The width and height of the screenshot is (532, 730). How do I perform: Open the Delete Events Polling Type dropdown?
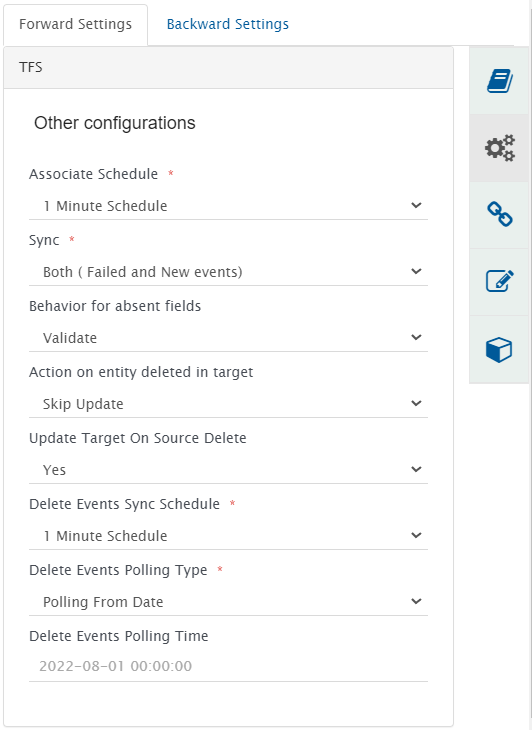[x=228, y=602]
